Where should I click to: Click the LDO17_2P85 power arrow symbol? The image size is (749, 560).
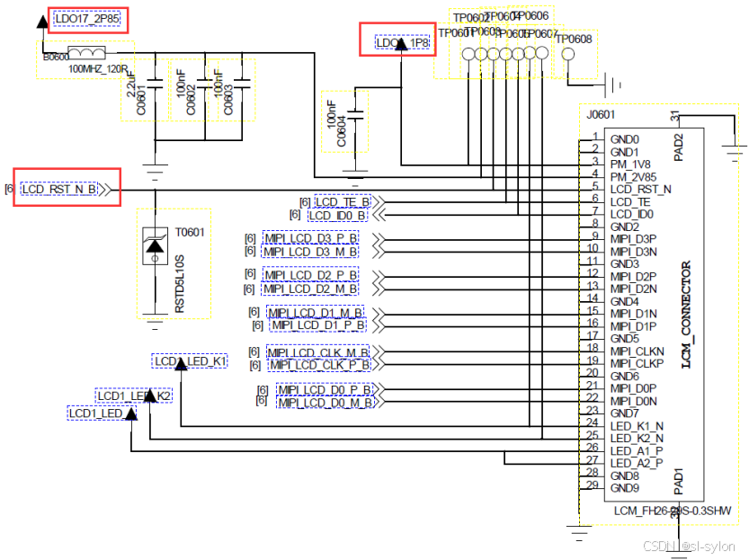[x=42, y=21]
